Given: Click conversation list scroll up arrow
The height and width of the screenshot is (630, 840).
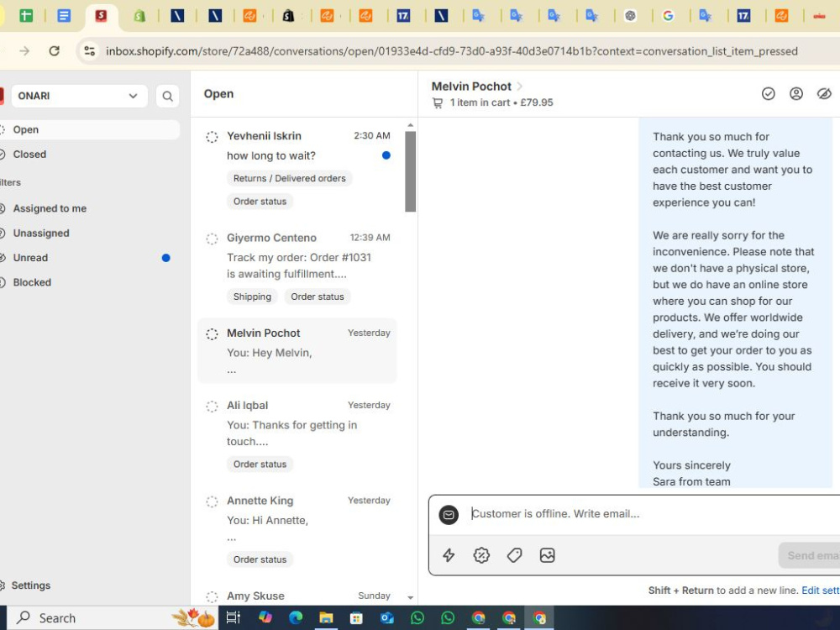Looking at the screenshot, I should pyautogui.click(x=411, y=125).
